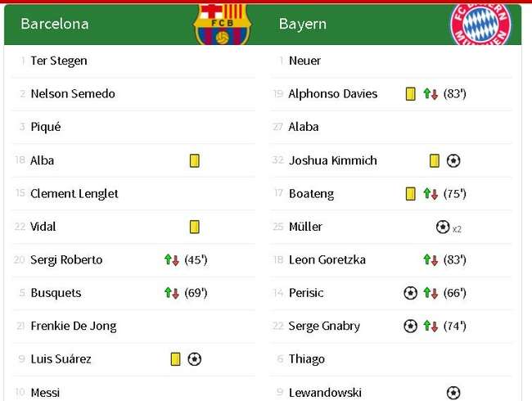Click Alphonso Davies' yellow card icon
The image size is (532, 401).
pos(411,93)
